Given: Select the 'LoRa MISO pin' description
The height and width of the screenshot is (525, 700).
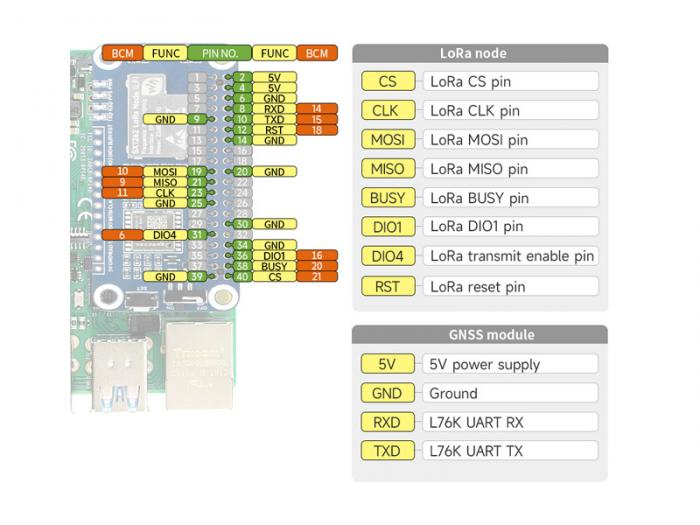Looking at the screenshot, I should tap(511, 168).
